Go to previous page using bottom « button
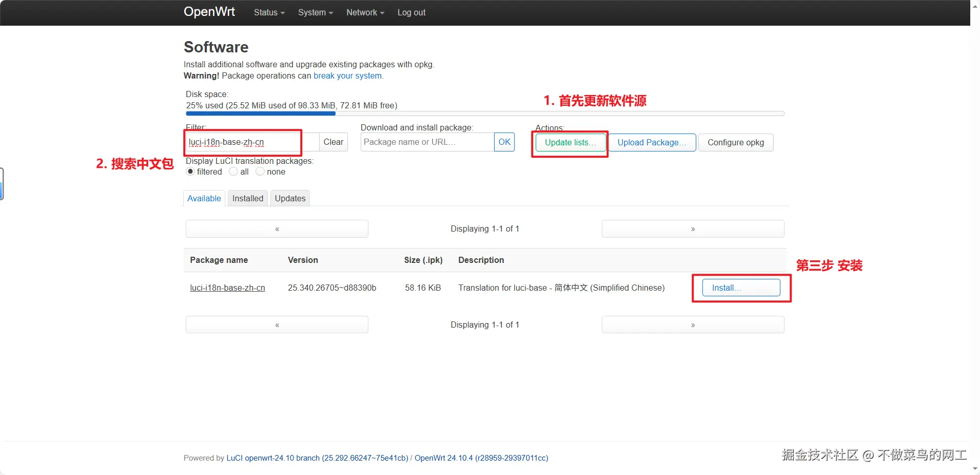The image size is (980, 475). coord(277,325)
